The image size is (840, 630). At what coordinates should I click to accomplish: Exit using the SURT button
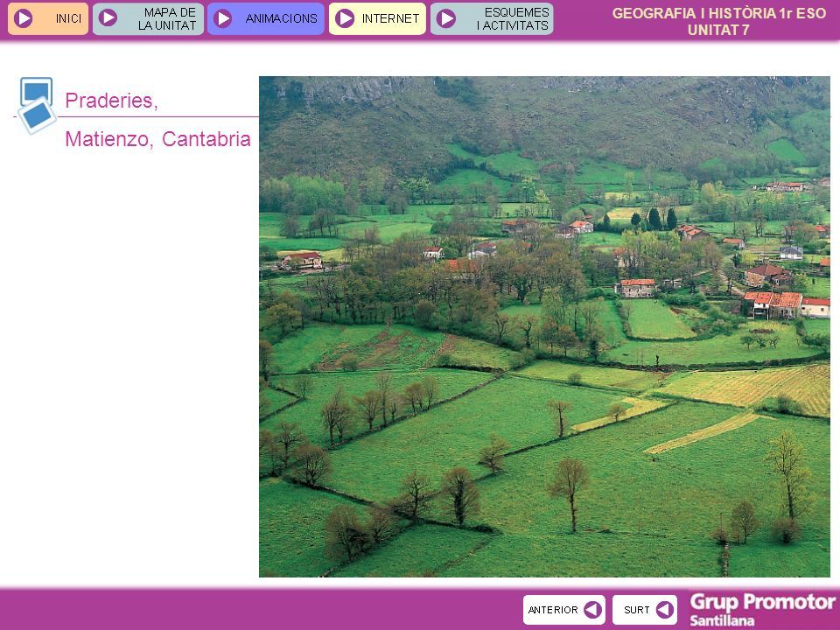[645, 610]
